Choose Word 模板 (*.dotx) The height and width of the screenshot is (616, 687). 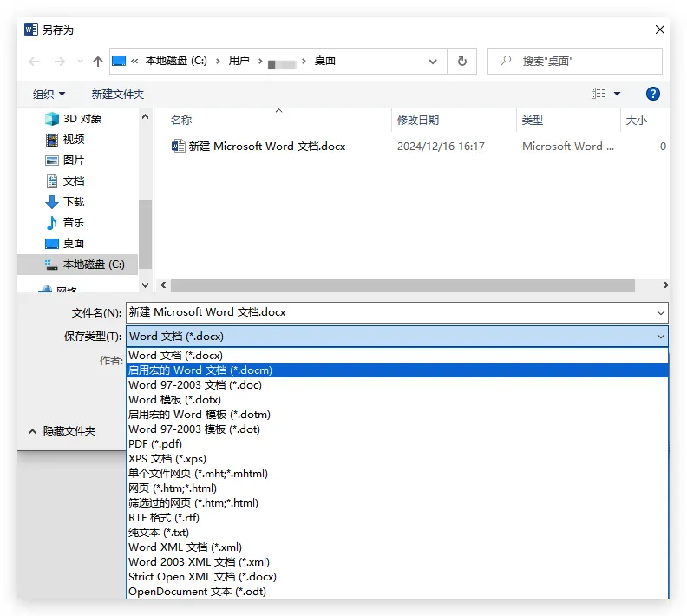point(397,400)
